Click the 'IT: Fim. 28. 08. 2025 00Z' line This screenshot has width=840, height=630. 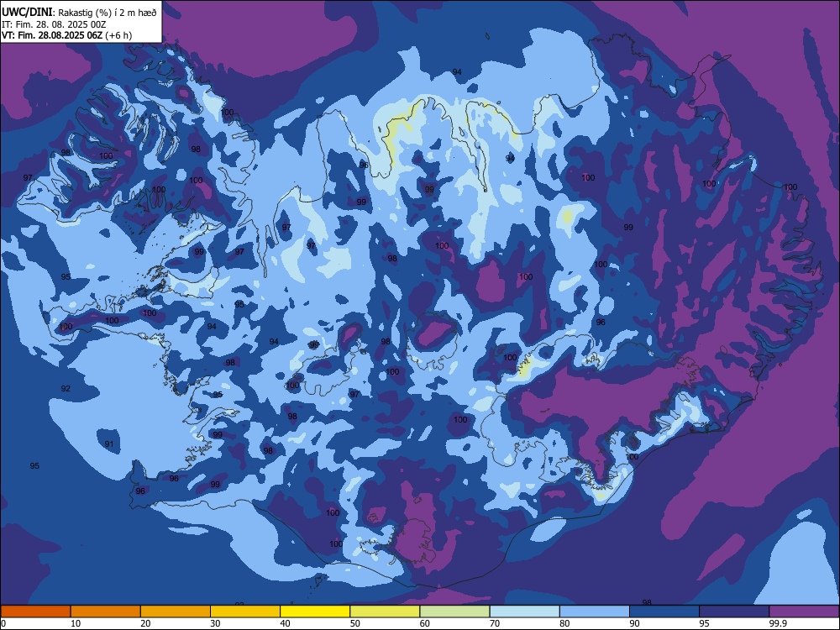pos(54,24)
